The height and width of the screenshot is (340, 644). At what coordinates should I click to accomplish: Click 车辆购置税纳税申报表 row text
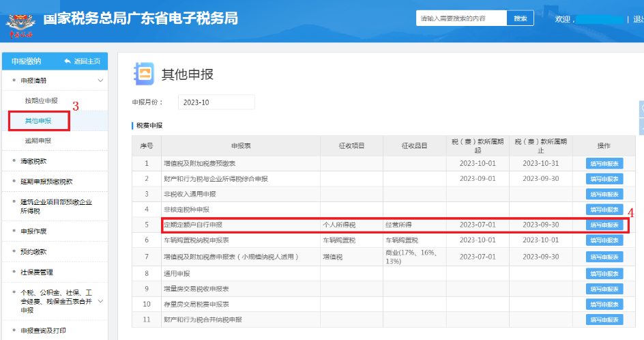[x=196, y=240]
